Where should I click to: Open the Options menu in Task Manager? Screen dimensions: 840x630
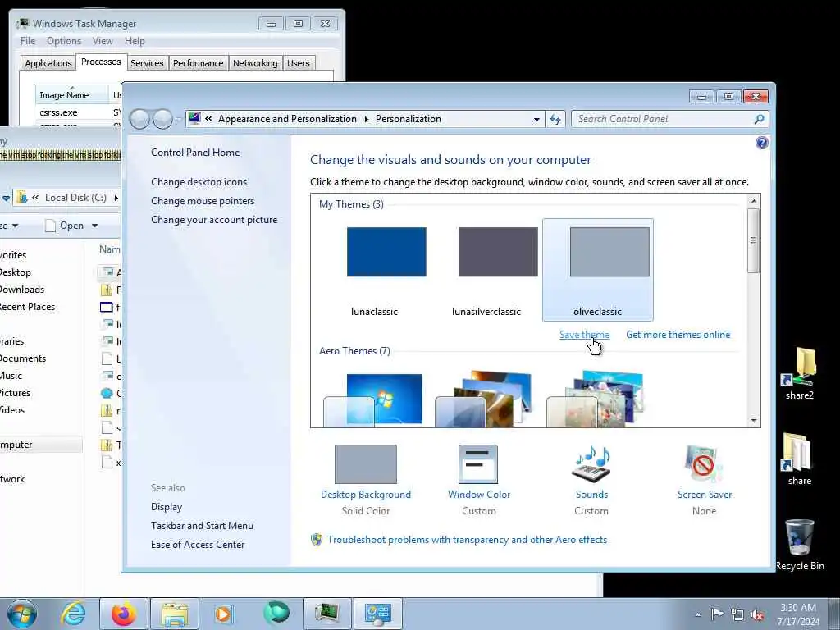pos(64,41)
